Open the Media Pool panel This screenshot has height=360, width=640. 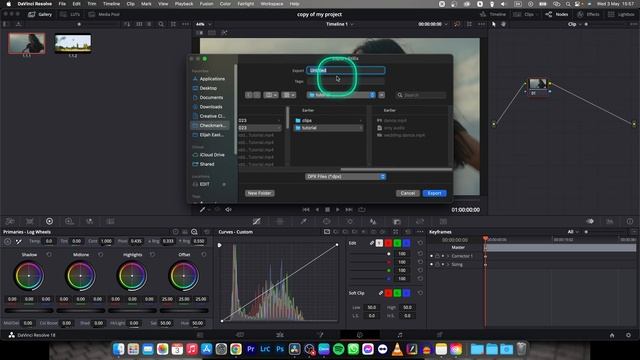click(x=104, y=14)
